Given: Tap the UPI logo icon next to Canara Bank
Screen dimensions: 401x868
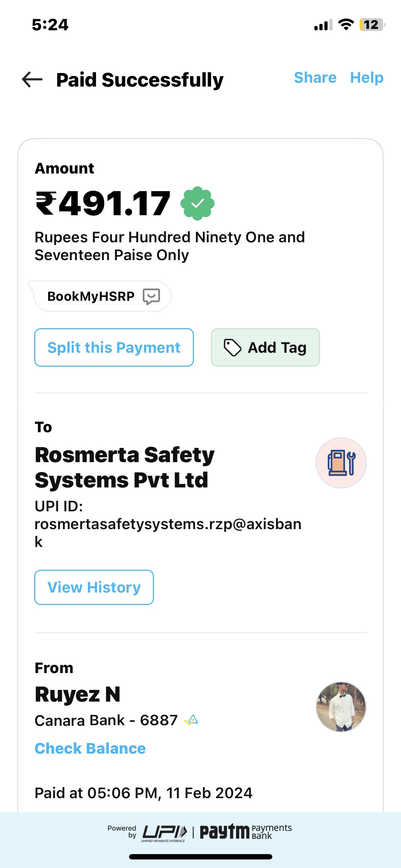Looking at the screenshot, I should 191,720.
